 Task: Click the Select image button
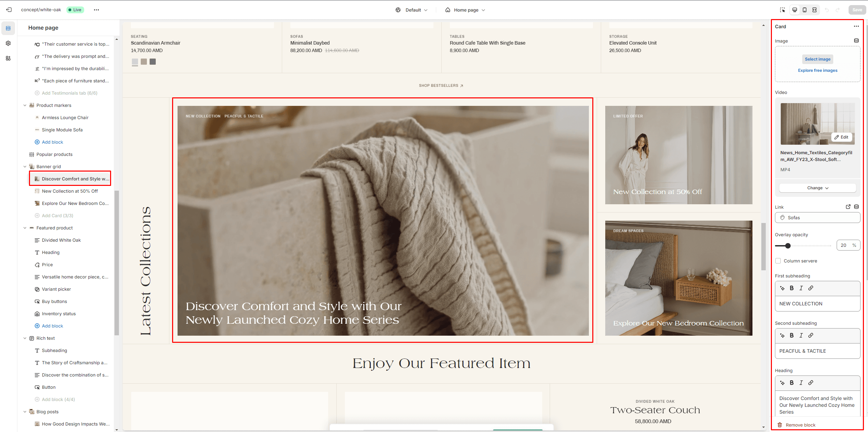[x=817, y=59]
